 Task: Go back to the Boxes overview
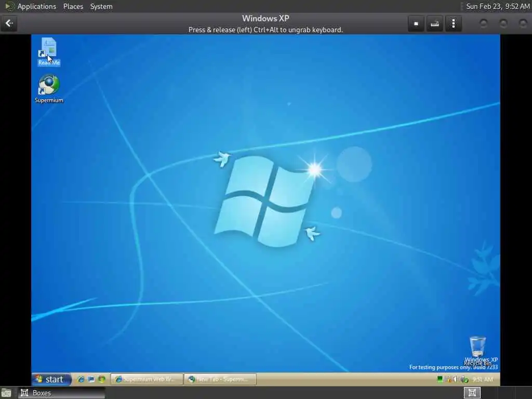tap(9, 23)
